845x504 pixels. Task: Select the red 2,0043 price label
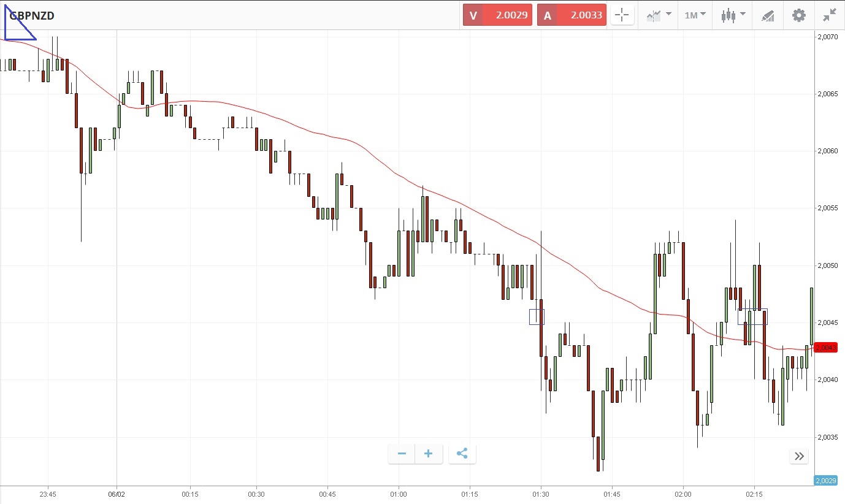[x=826, y=348]
